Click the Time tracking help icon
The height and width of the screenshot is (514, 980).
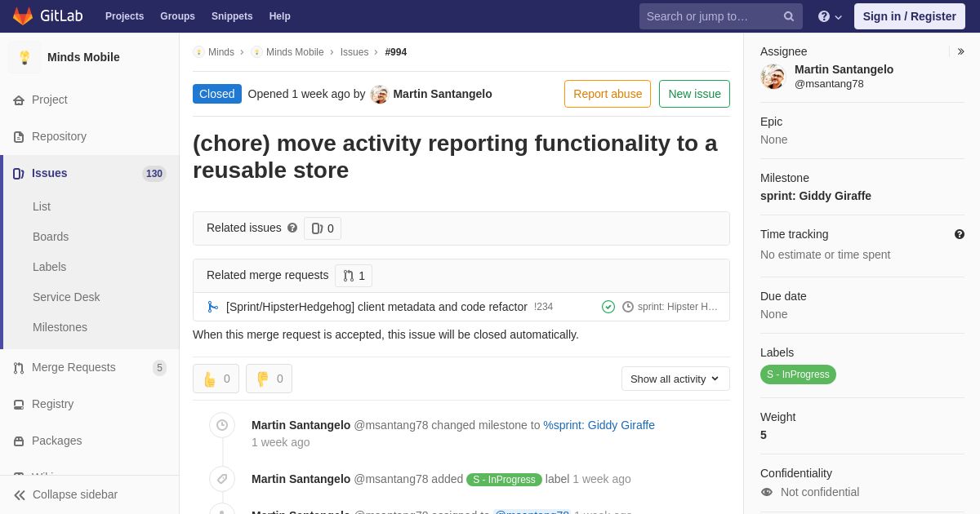pyautogui.click(x=959, y=234)
